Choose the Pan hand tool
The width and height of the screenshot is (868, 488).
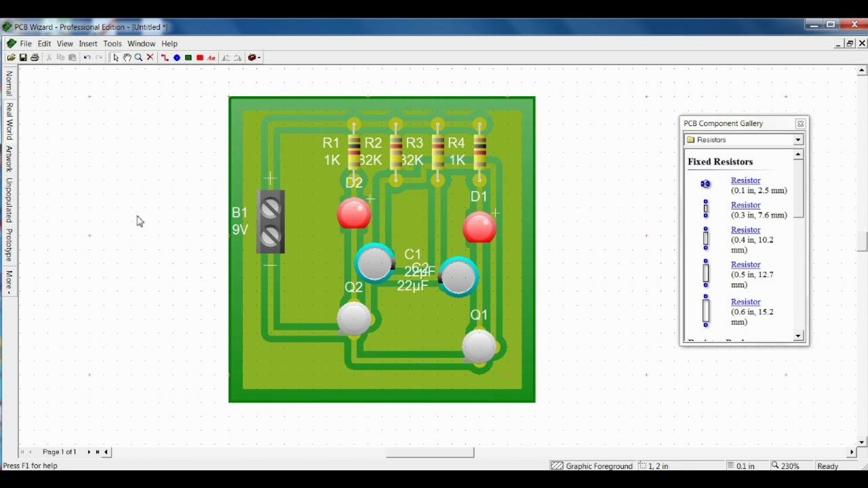click(127, 58)
